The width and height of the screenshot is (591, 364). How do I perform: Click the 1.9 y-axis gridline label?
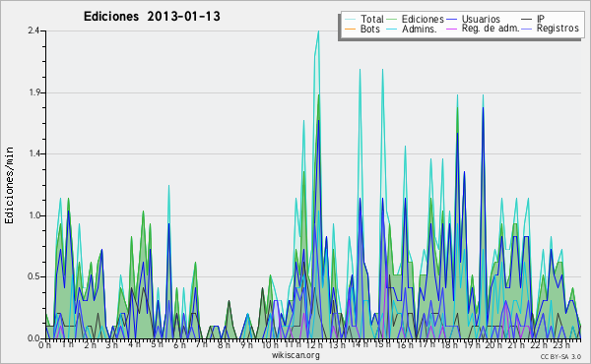(x=33, y=92)
